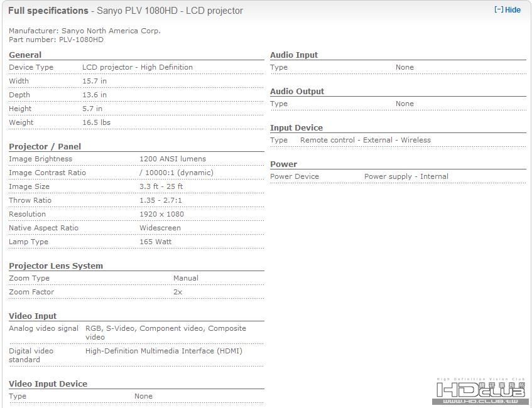Click the Input Device section heading
The height and width of the screenshot is (408, 532).
296,128
